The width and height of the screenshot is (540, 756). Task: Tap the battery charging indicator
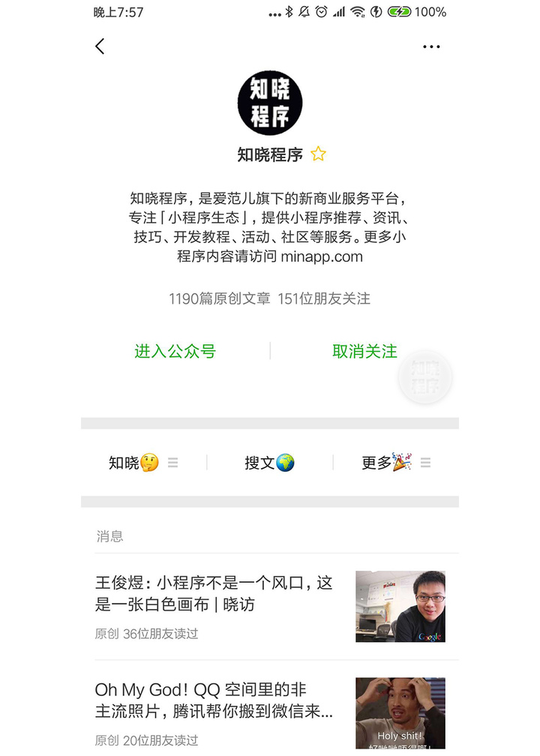coord(399,11)
